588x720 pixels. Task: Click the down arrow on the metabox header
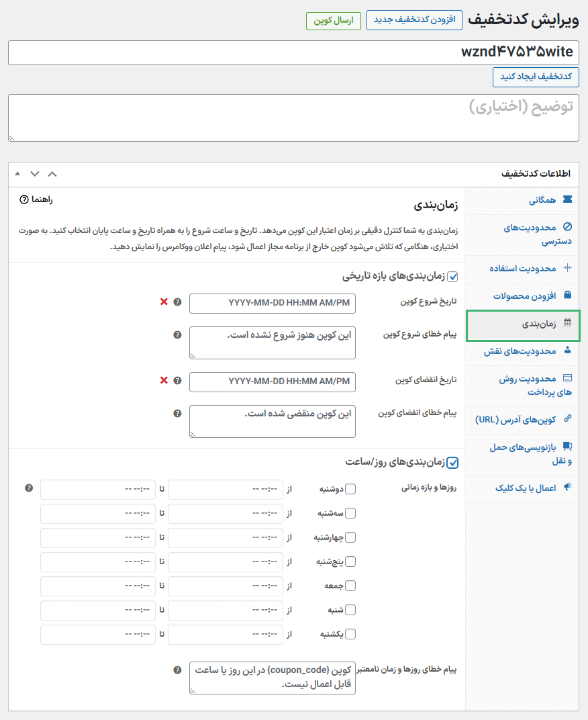pyautogui.click(x=34, y=173)
